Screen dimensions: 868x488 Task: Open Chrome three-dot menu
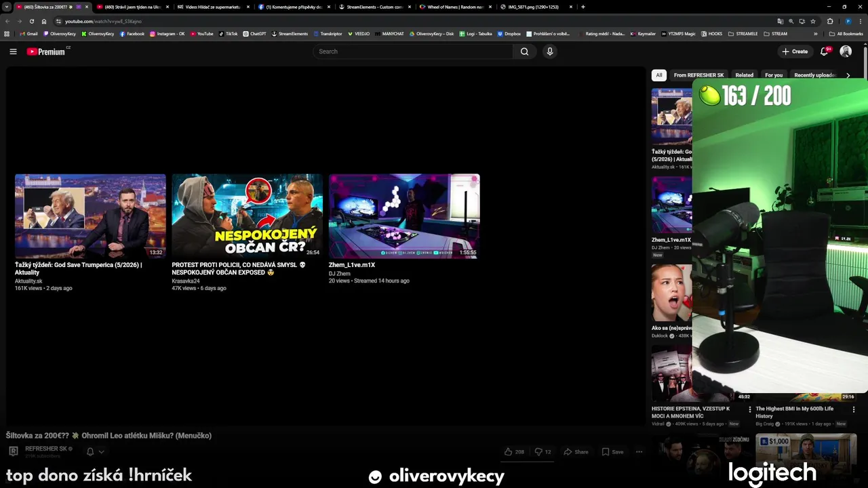[860, 21]
